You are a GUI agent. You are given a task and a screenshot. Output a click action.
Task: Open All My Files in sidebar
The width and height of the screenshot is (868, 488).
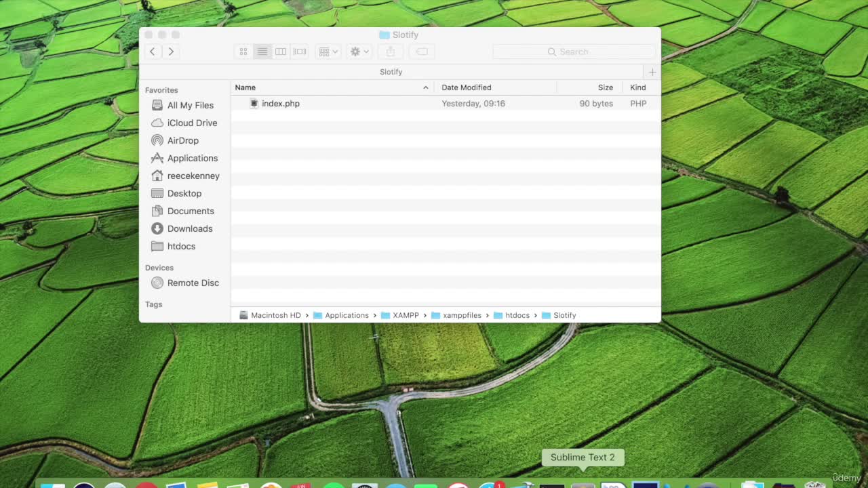(183, 105)
